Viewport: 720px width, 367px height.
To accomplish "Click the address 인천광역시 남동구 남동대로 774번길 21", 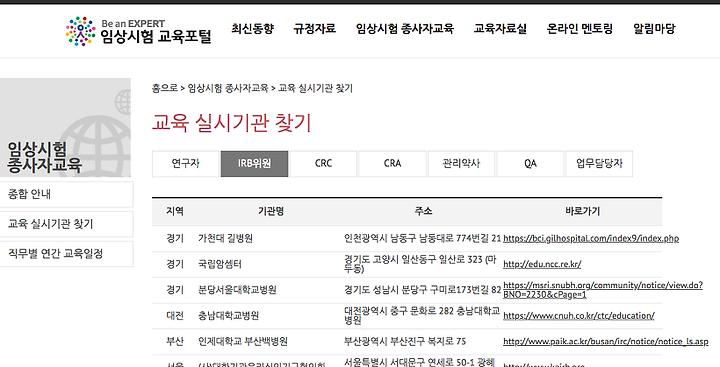I will (422, 238).
